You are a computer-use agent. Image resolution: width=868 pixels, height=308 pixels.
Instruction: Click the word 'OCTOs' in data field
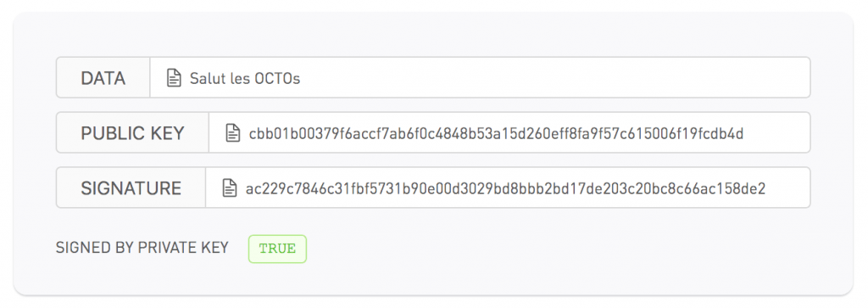[277, 78]
